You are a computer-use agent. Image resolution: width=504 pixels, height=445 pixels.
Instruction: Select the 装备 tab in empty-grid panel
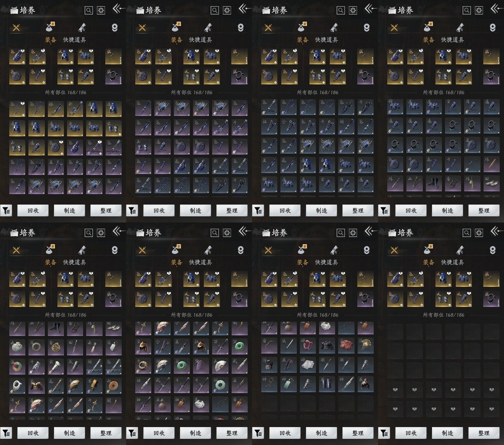(x=428, y=262)
